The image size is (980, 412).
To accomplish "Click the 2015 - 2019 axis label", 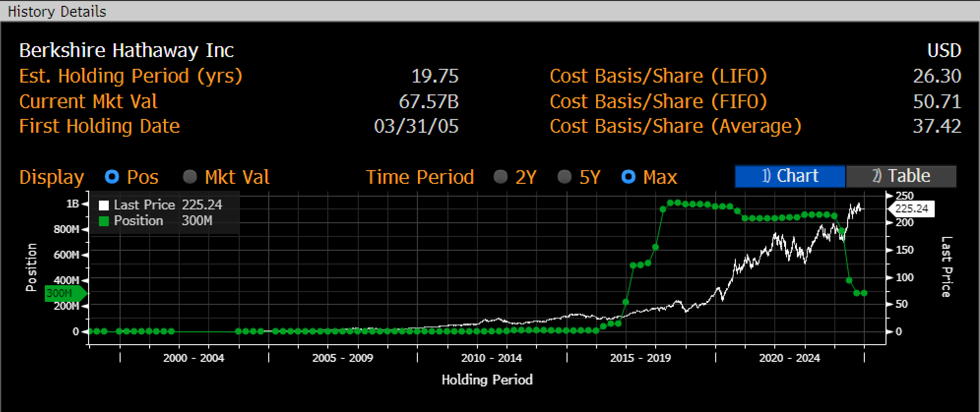I will click(641, 358).
